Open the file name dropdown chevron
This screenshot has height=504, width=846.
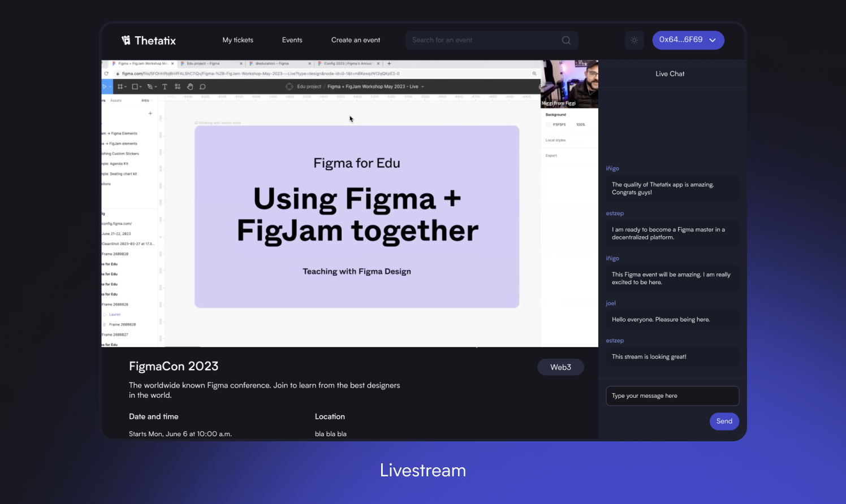[x=422, y=87]
